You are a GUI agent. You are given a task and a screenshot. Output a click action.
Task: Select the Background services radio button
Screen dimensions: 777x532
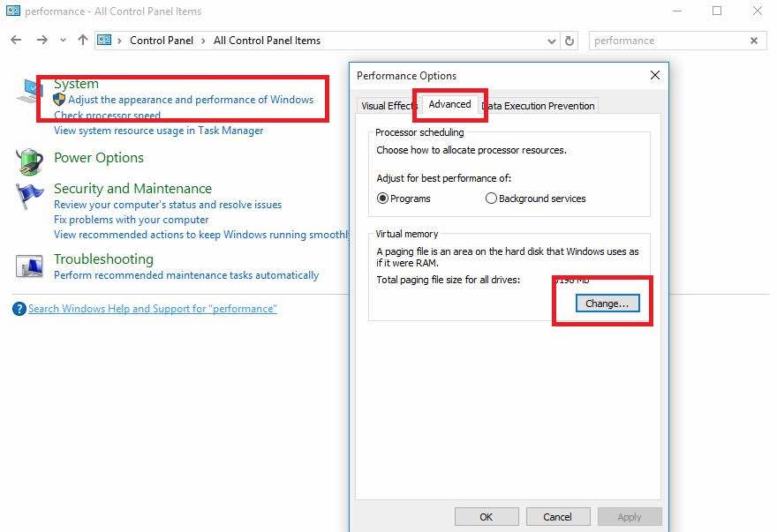(492, 199)
